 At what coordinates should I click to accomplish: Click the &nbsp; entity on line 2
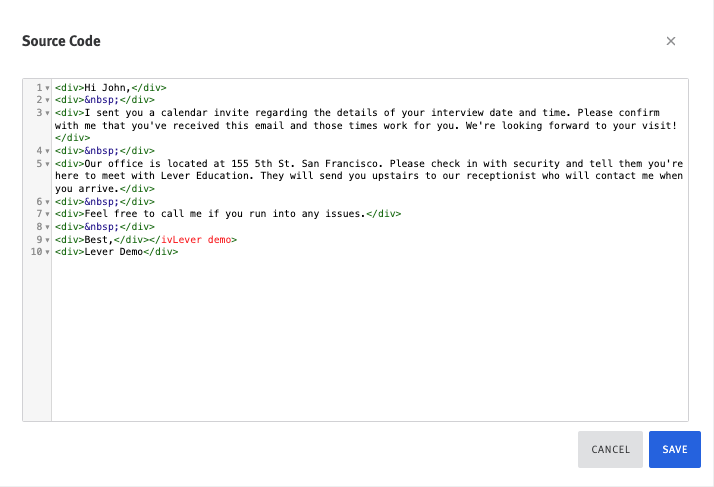[x=102, y=100]
